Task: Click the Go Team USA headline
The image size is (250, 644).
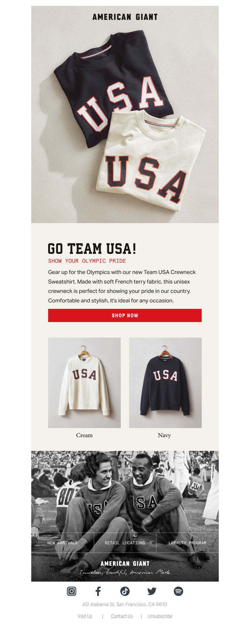Action: point(92,249)
